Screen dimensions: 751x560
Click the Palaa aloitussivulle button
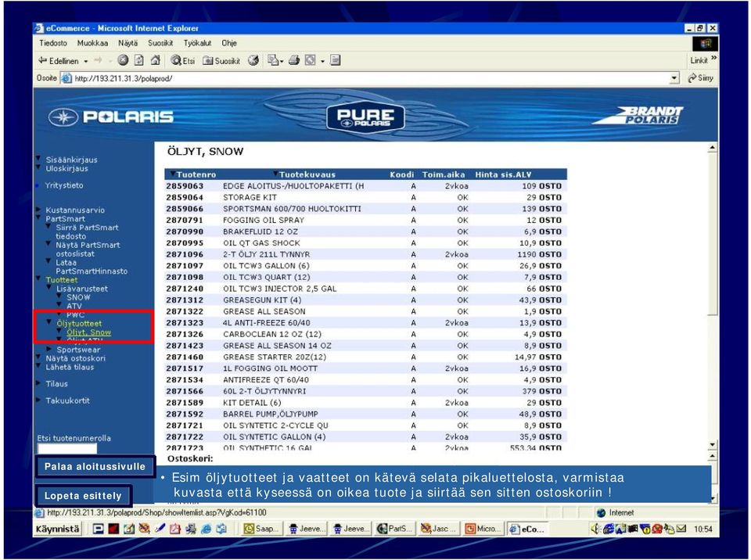tap(95, 467)
